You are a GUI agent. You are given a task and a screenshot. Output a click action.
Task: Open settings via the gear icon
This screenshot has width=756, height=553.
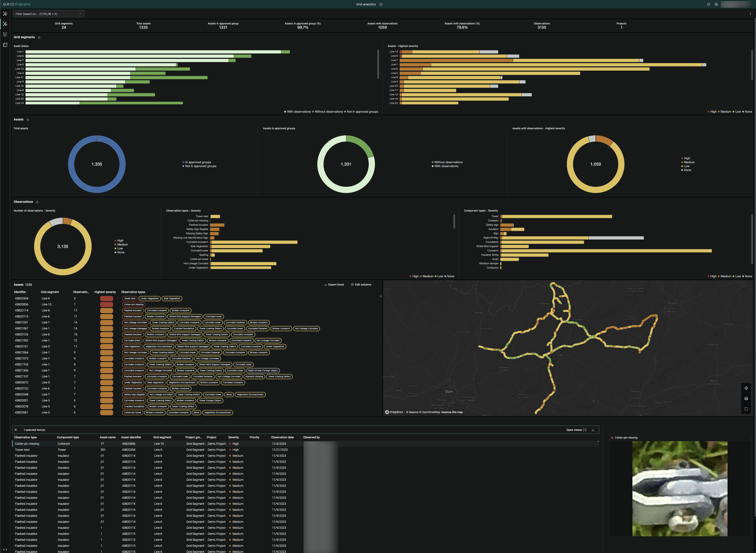tap(716, 4)
